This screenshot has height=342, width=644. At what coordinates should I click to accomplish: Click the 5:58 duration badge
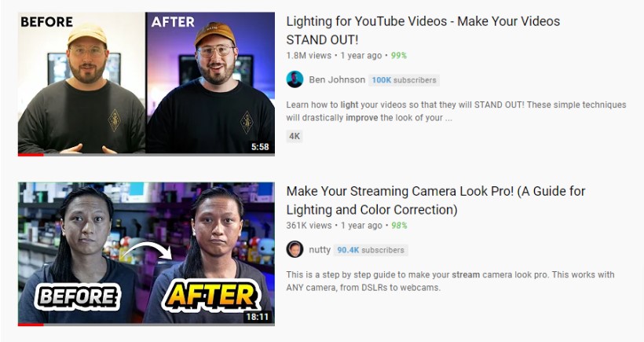[x=260, y=147]
